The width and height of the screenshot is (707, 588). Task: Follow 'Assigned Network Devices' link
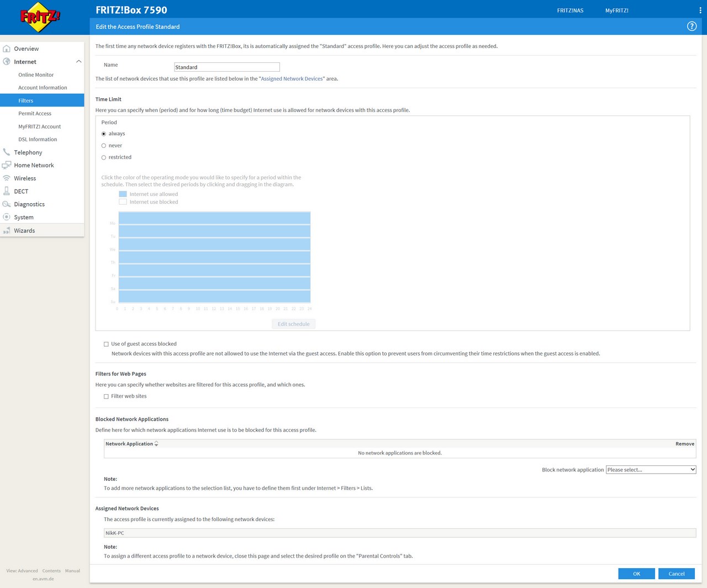point(292,78)
